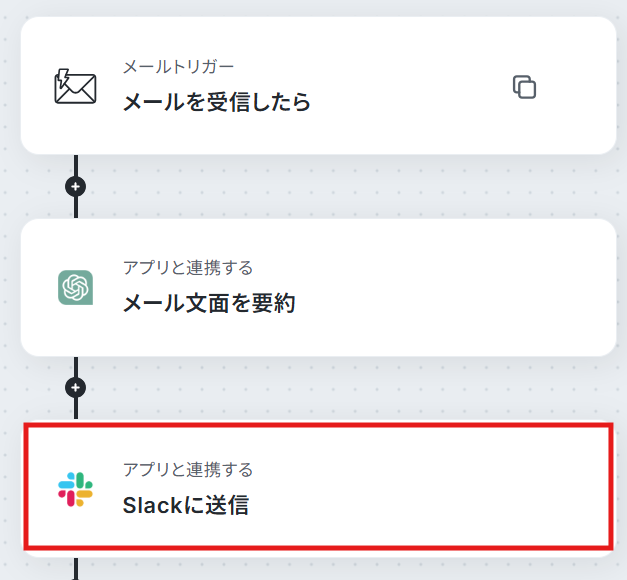This screenshot has height=580, width=627.
Task: Click connector line between trigger and plus
Action: (x=76, y=165)
